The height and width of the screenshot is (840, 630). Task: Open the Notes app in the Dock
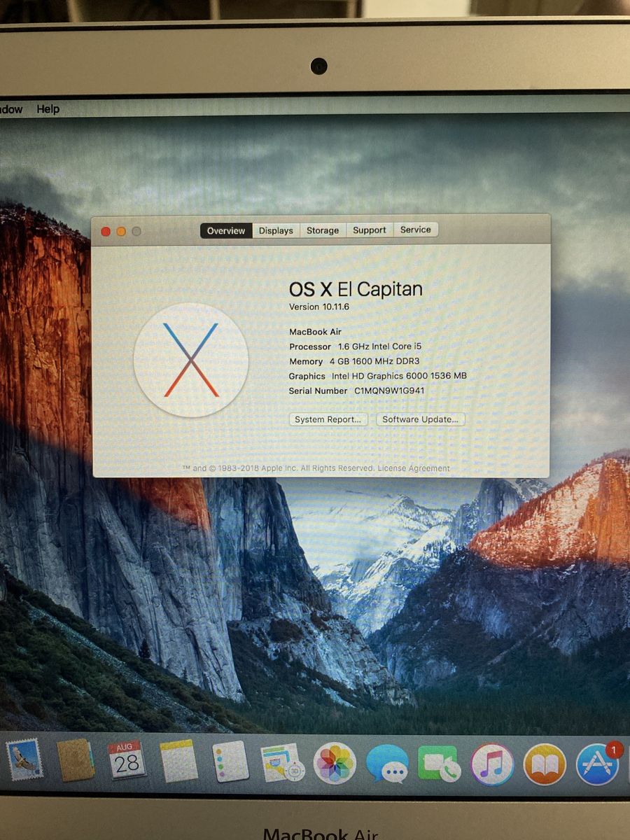[x=178, y=761]
